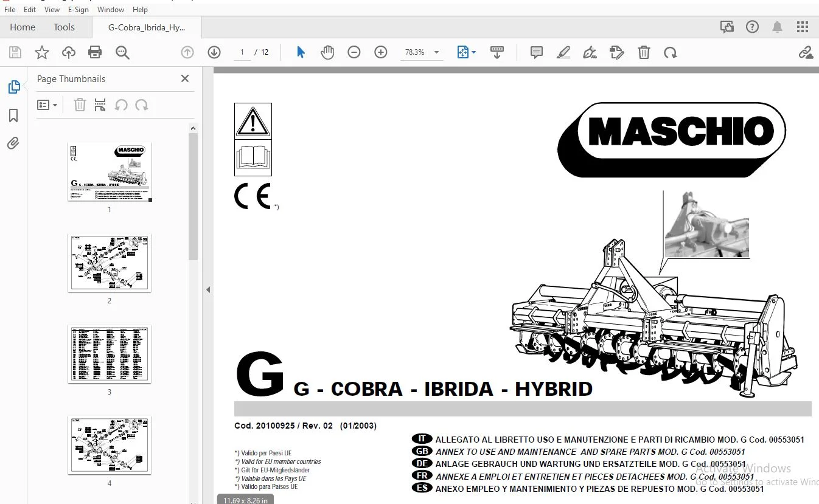
Task: Click the GB 'ANNEX TO USE AND MAINTENANCE' line
Action: 590,452
